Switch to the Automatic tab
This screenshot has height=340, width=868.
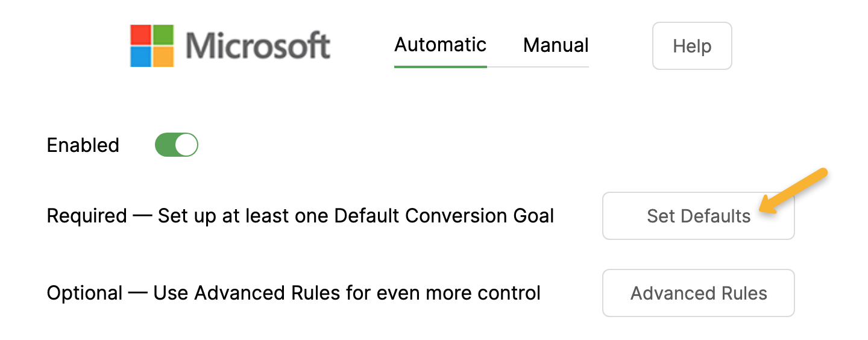[x=440, y=45]
